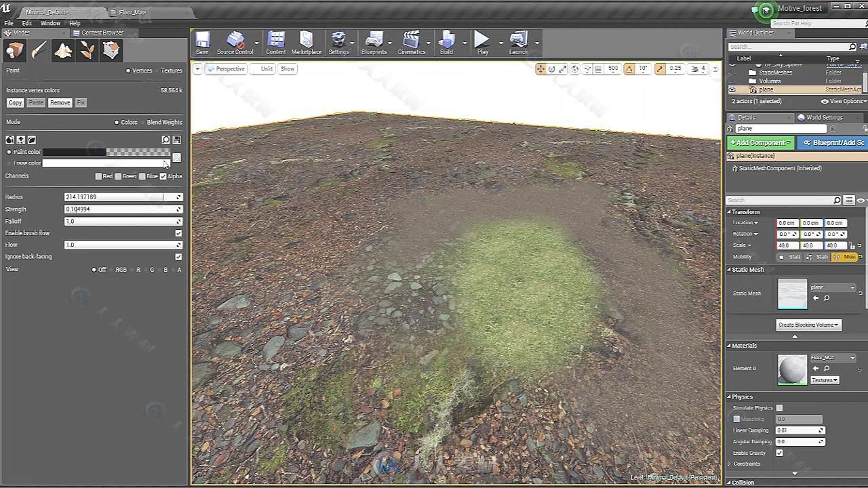Enable the Green channel checkbox
The width and height of the screenshot is (868, 488).
pyautogui.click(x=118, y=176)
